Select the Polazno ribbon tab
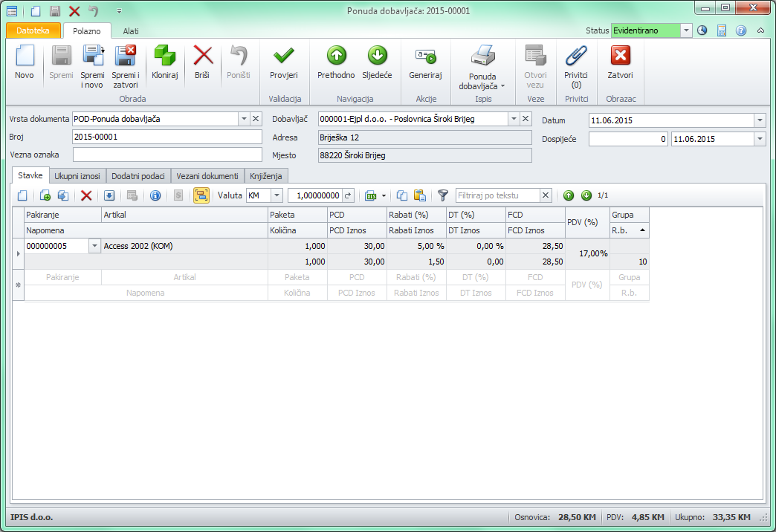The width and height of the screenshot is (776, 532). point(87,30)
